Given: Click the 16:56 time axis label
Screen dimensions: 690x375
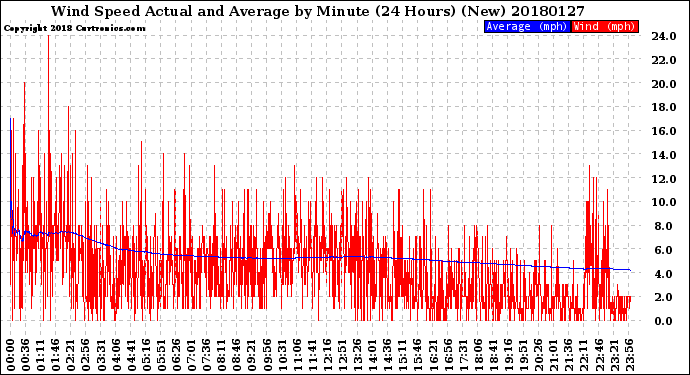Looking at the screenshot, I should tap(448, 355).
